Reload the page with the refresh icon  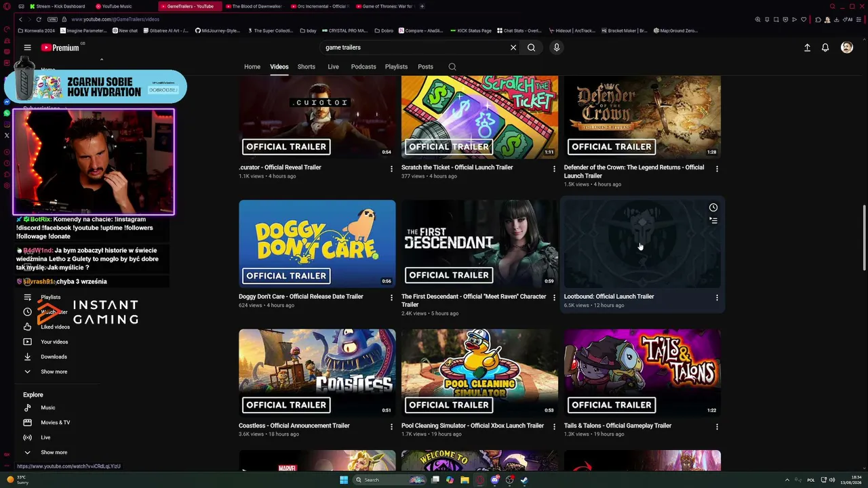[x=39, y=19]
